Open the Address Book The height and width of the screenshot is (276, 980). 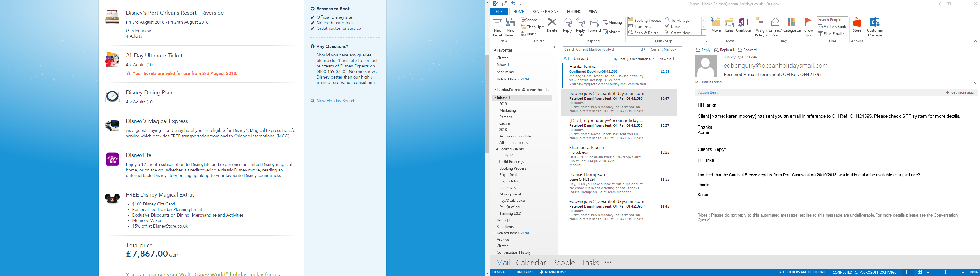point(832,27)
